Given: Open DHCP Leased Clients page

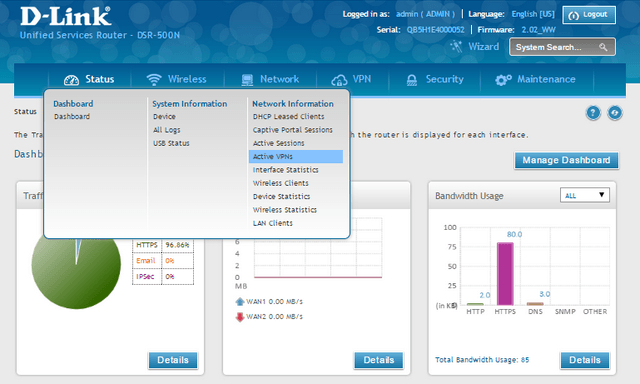Looking at the screenshot, I should click(288, 116).
